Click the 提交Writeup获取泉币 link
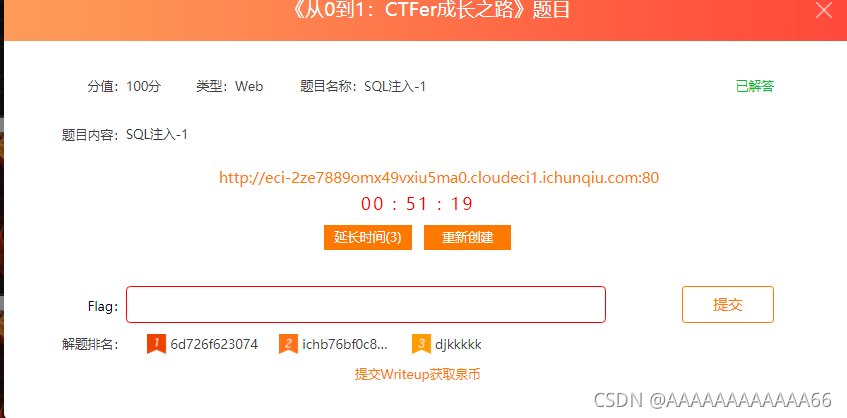Image resolution: width=847 pixels, height=418 pixels. click(417, 374)
